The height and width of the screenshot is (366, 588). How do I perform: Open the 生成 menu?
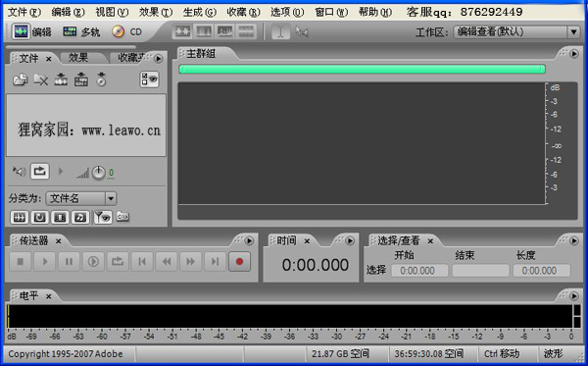coord(200,13)
